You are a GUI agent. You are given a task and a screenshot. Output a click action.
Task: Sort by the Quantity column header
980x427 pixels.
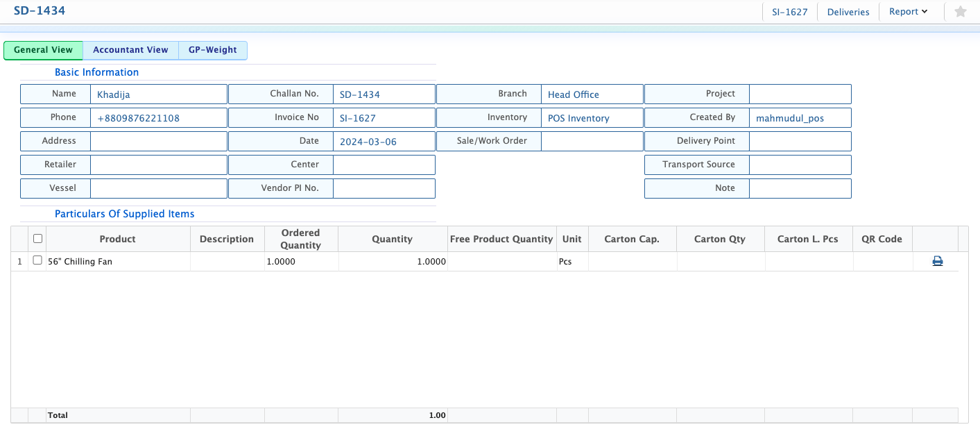tap(392, 239)
